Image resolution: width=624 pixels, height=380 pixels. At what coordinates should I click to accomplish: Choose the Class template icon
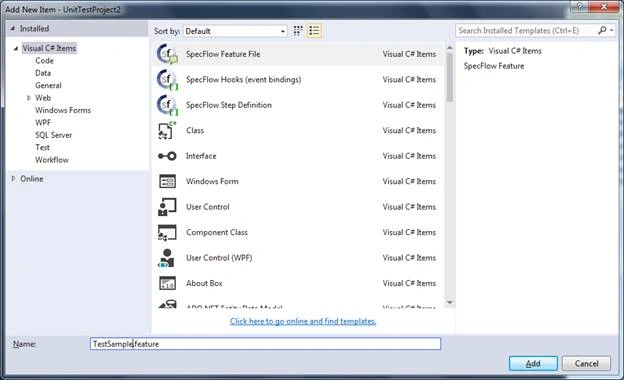pos(167,131)
